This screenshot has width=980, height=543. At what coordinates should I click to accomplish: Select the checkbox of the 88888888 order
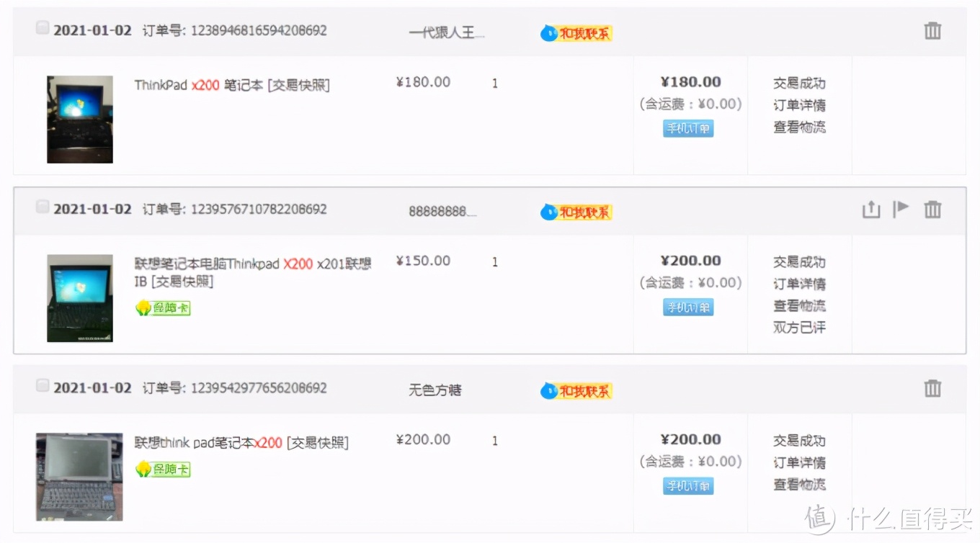[42, 206]
